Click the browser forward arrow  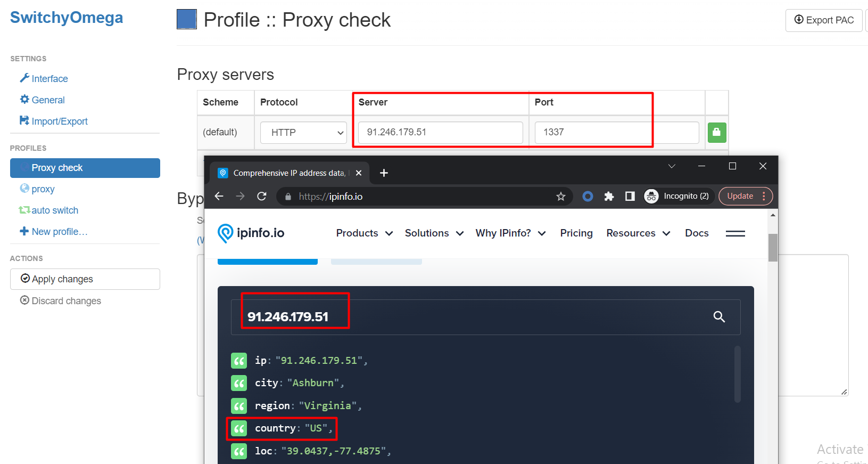pos(241,197)
